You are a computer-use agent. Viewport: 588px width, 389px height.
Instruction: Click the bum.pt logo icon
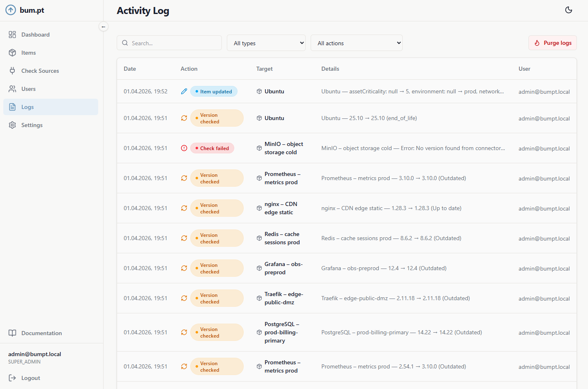[11, 10]
